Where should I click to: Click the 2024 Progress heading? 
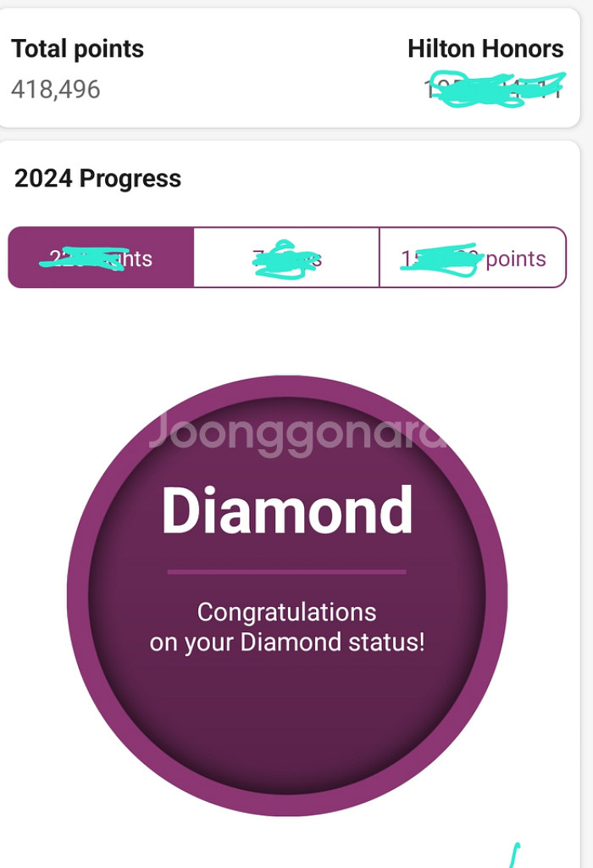coord(98,178)
